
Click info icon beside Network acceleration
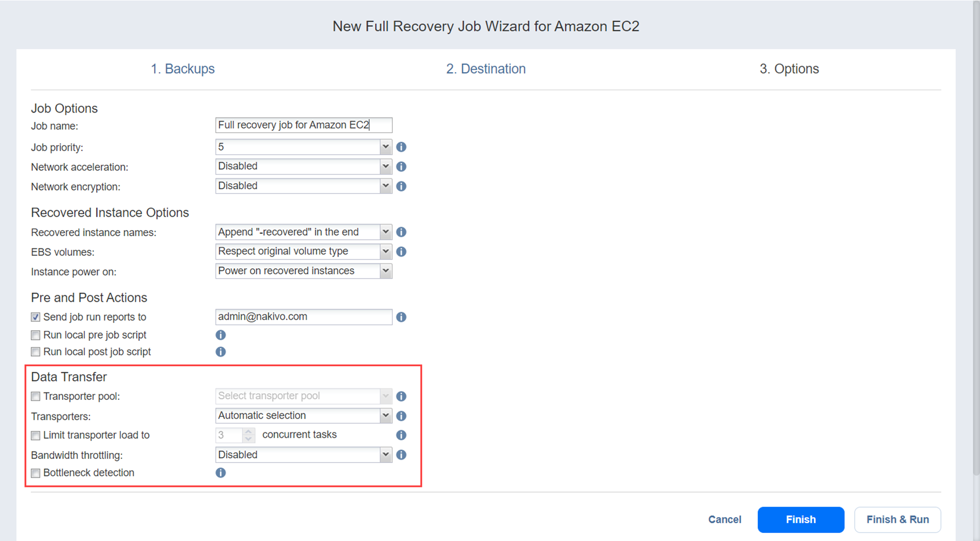[x=401, y=167]
